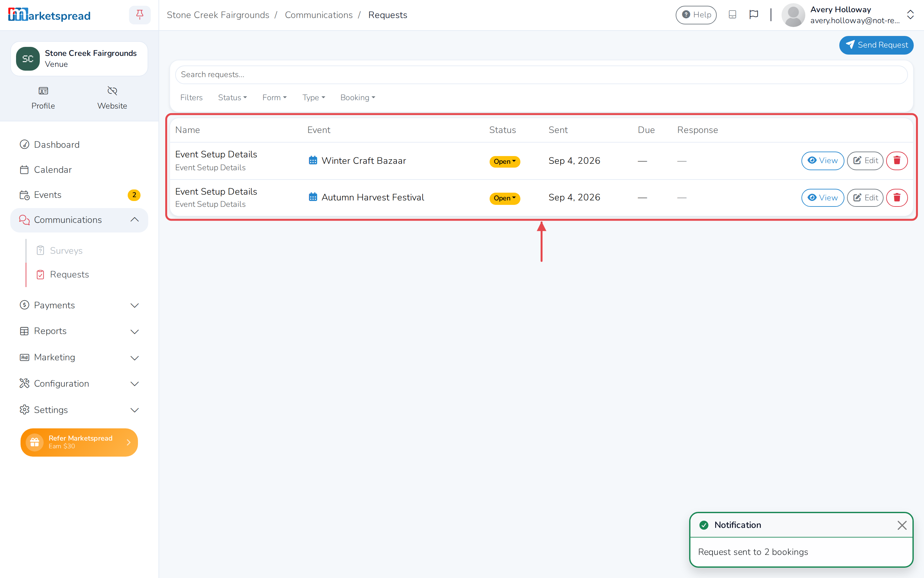The image size is (924, 578).
Task: View the Winter Craft Bazaar request
Action: click(x=822, y=161)
